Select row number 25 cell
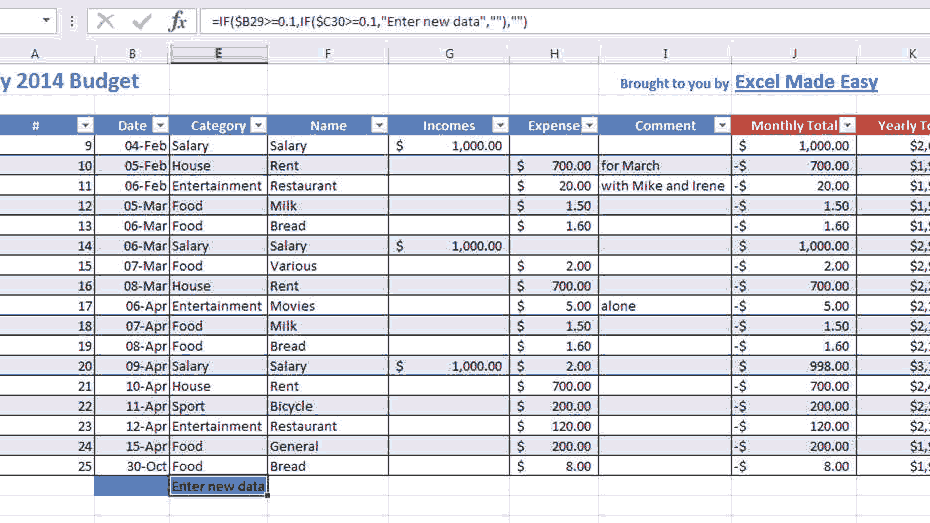The image size is (930, 523). point(47,466)
